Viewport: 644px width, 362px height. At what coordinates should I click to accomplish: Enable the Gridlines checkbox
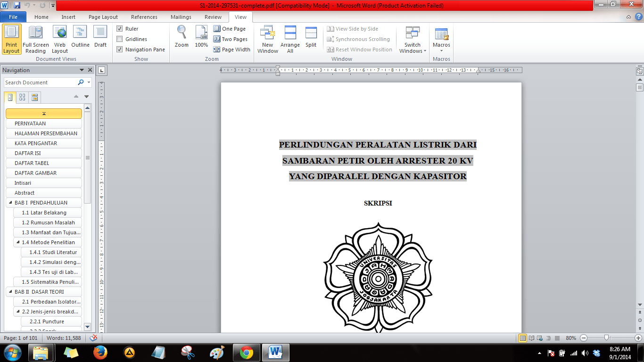pos(120,39)
